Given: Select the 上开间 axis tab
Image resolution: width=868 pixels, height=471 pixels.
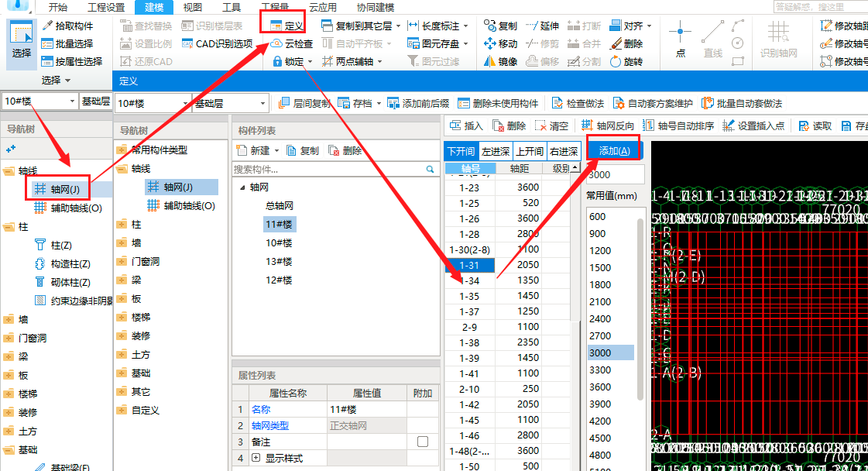Looking at the screenshot, I should click(530, 151).
